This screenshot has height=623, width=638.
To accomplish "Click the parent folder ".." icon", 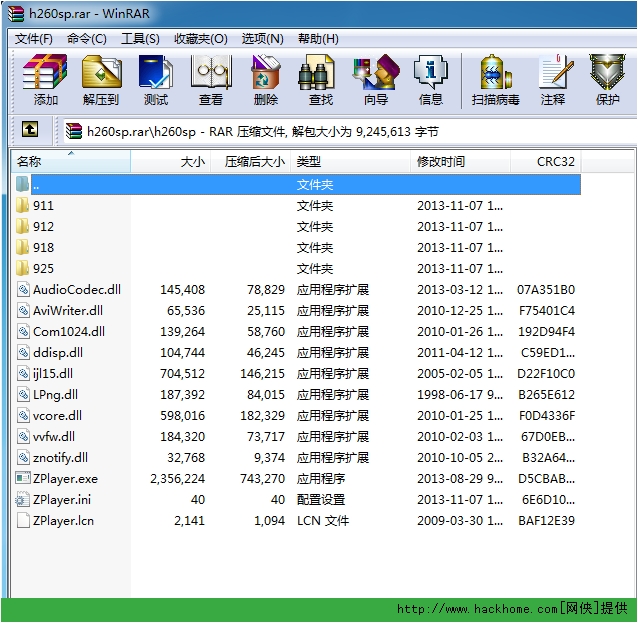I will [23, 184].
